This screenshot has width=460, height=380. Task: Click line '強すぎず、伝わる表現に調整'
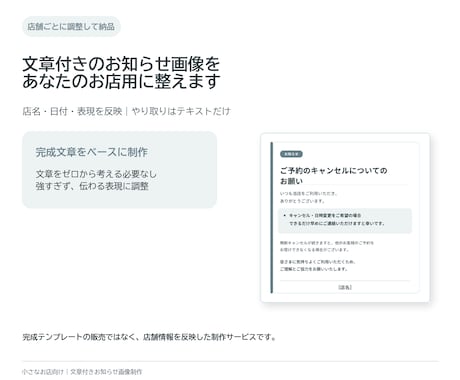tap(92, 186)
